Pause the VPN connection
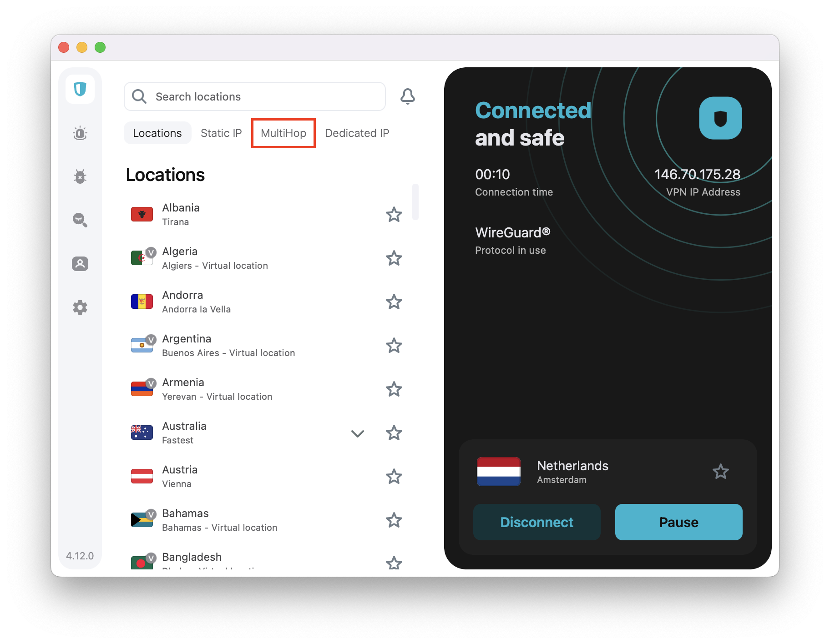830x644 pixels. click(679, 522)
